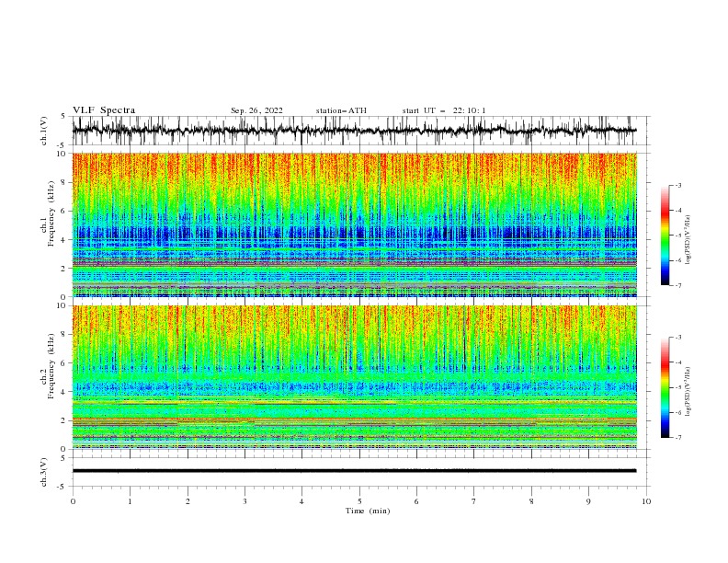Click time axis tick label "3"
This screenshot has height=563, width=728.
[245, 501]
